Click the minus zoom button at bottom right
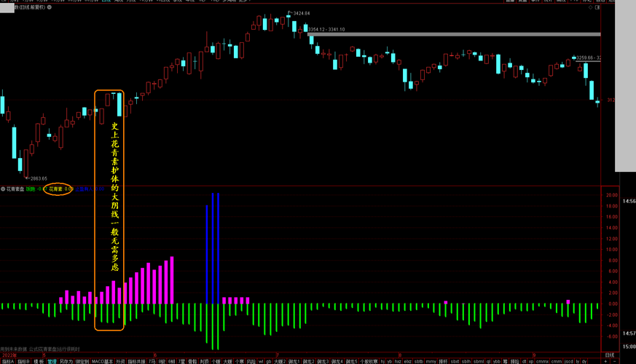This screenshot has height=364, width=636. point(615,361)
